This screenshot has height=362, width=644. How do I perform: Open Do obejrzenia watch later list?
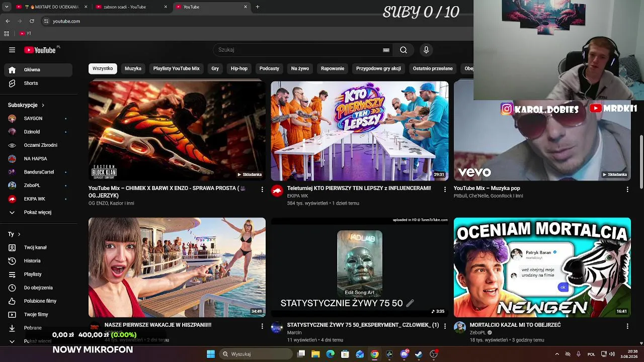38,288
